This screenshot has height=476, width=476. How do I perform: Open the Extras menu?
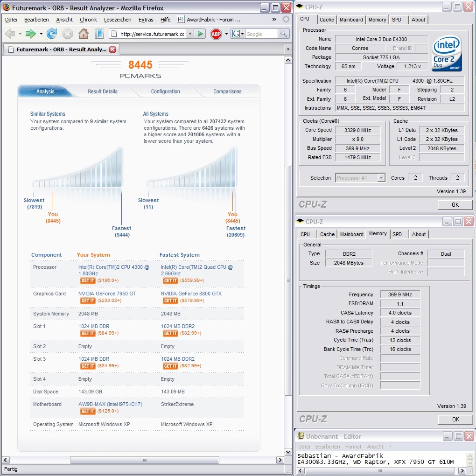[146, 20]
